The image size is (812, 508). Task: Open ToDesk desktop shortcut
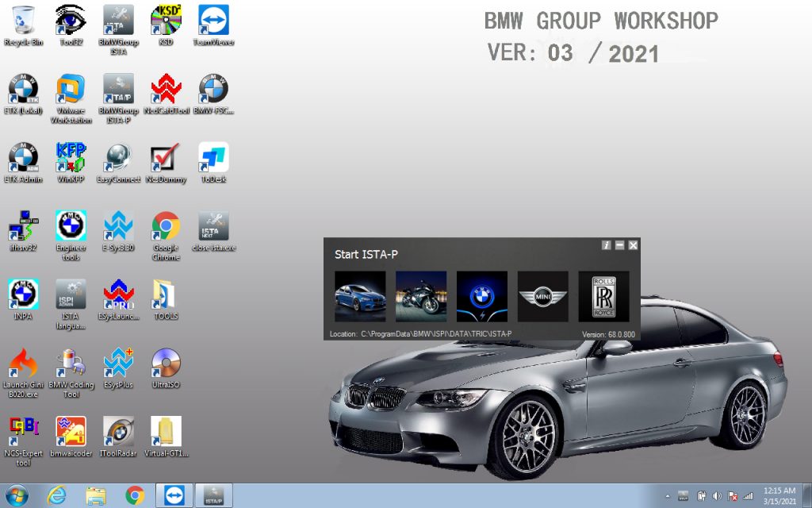tap(213, 163)
